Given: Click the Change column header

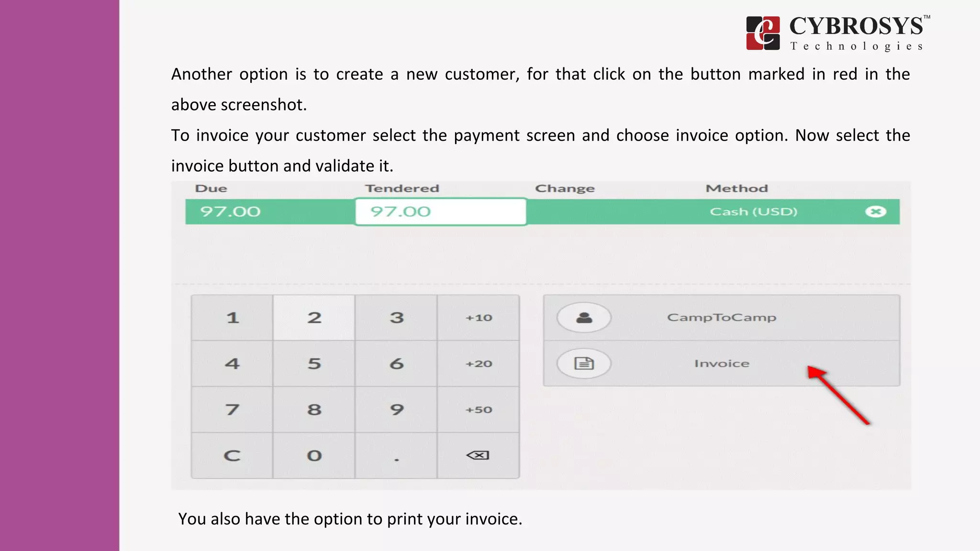Looking at the screenshot, I should (x=565, y=188).
